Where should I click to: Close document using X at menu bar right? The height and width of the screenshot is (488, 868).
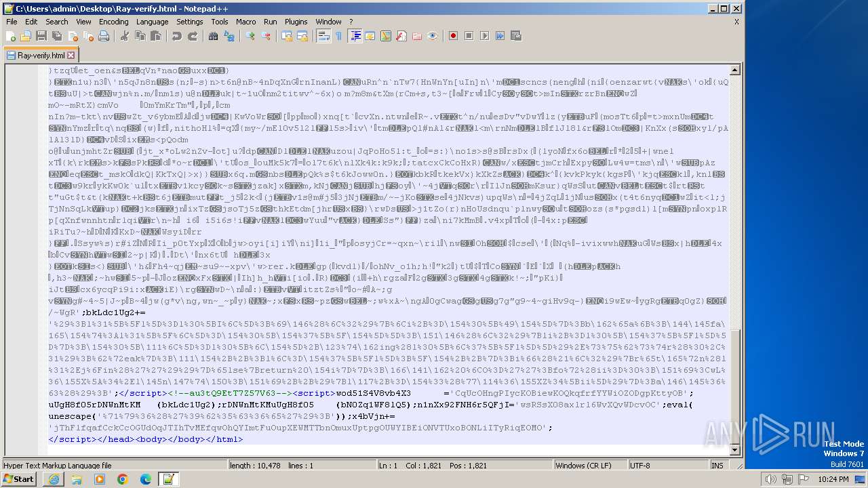pos(736,22)
